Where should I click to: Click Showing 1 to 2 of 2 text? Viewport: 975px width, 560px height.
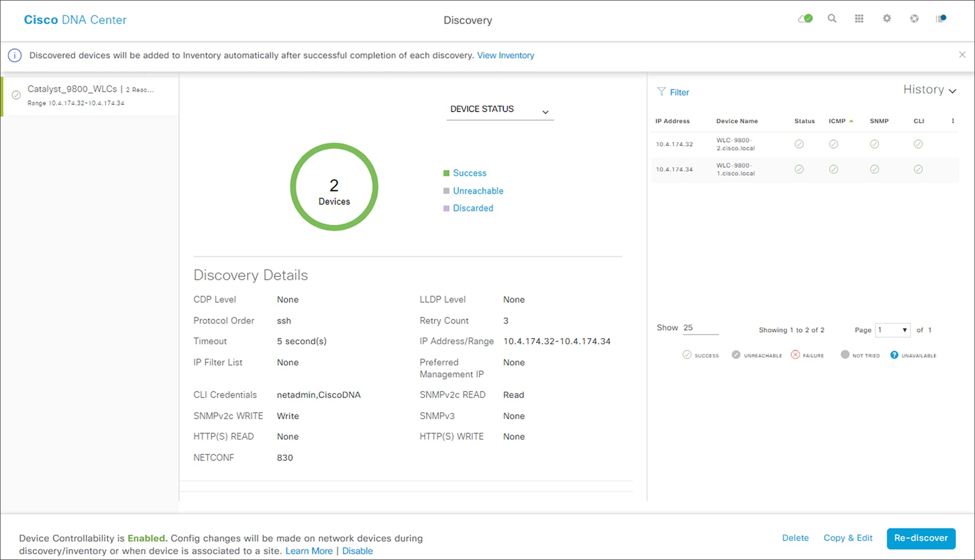coord(791,330)
